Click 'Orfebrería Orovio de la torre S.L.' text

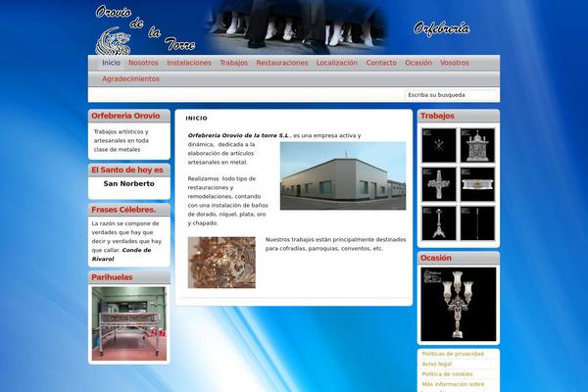click(x=238, y=135)
